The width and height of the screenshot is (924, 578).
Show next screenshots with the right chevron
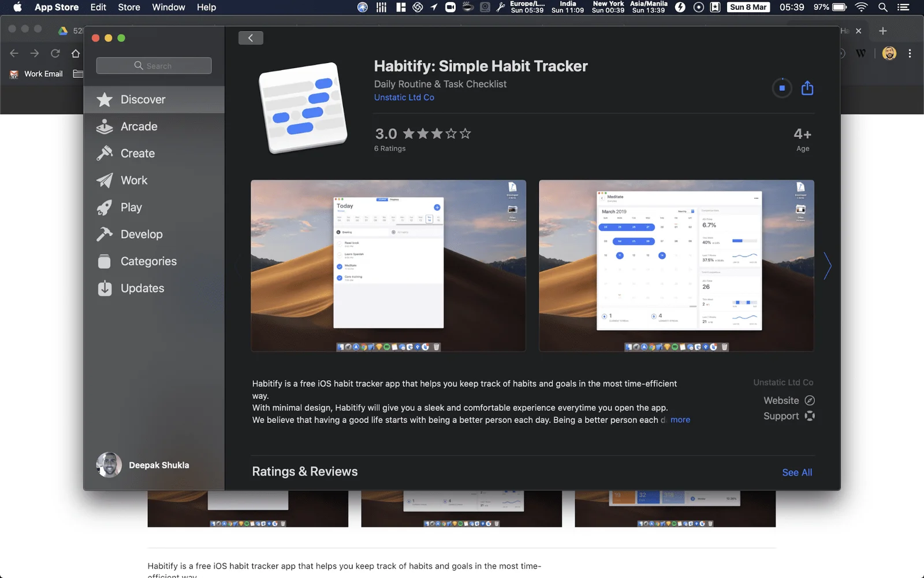(828, 266)
